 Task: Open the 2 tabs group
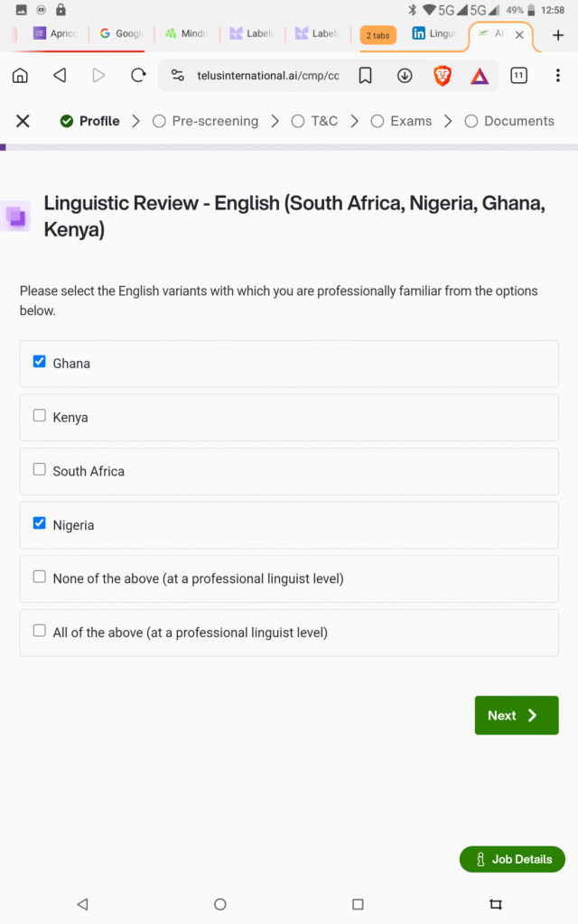[x=378, y=35]
